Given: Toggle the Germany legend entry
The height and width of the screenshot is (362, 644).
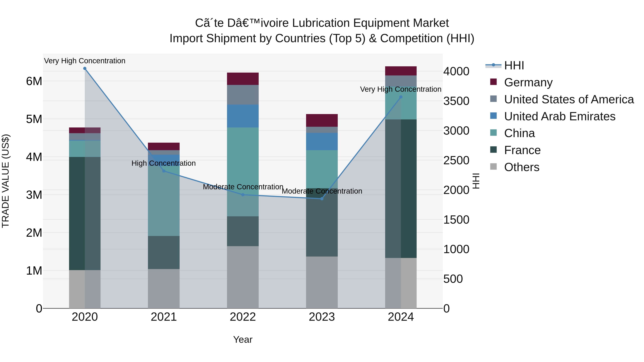Looking at the screenshot, I should tap(521, 82).
